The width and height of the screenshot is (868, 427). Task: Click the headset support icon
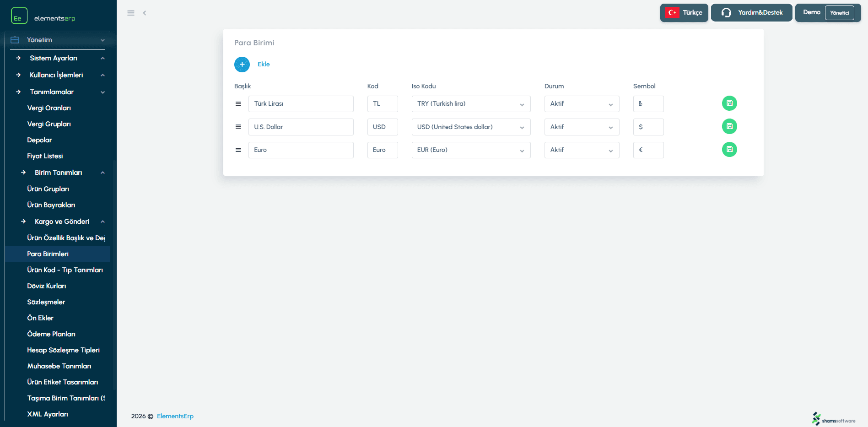click(x=726, y=13)
